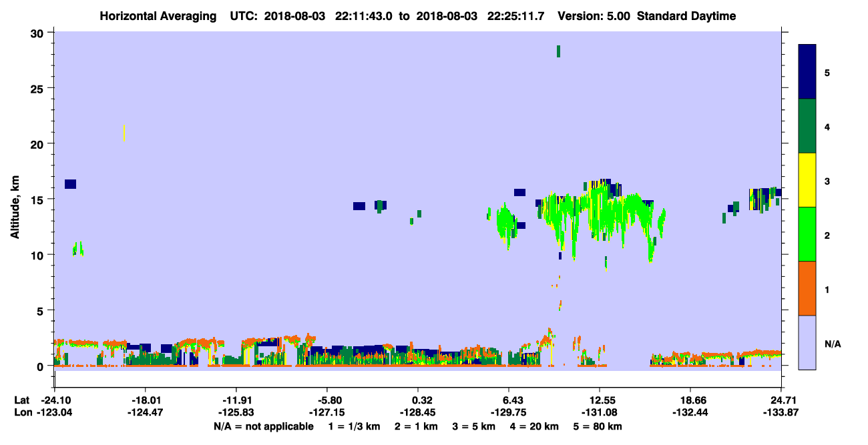Click the bright green colorbar segment labeled 2
This screenshot has width=868, height=445.
pos(807,234)
